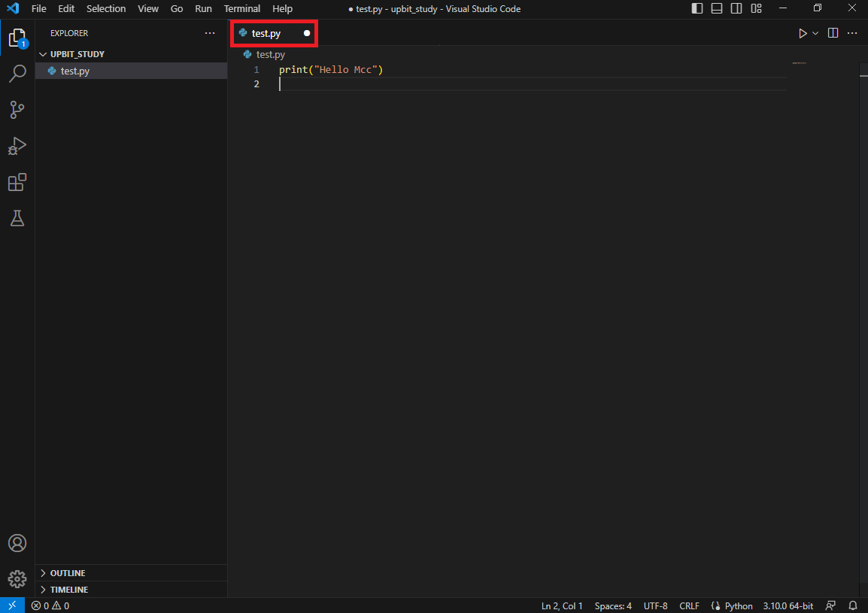
Task: Open the Source Control view
Action: (17, 110)
